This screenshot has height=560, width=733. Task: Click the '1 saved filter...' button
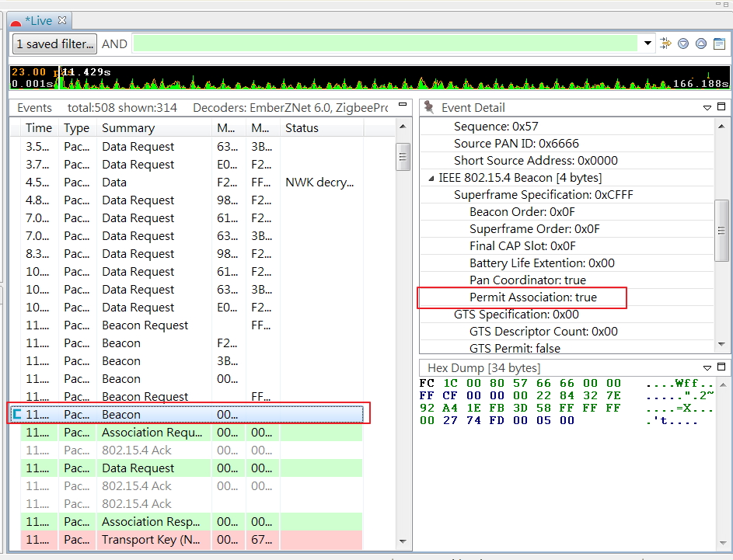(53, 43)
